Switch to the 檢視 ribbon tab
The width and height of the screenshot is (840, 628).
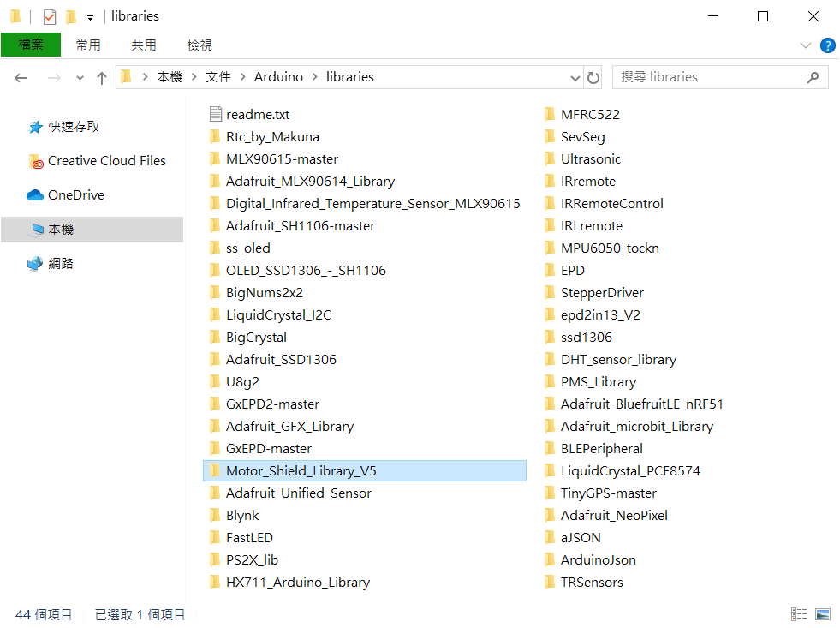[x=200, y=45]
